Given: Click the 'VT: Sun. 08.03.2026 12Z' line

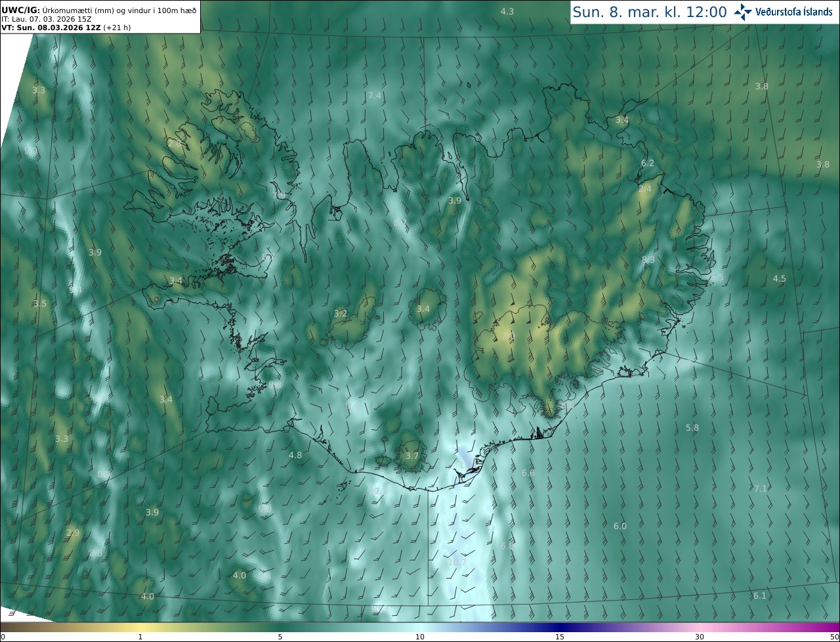Looking at the screenshot, I should [68, 28].
